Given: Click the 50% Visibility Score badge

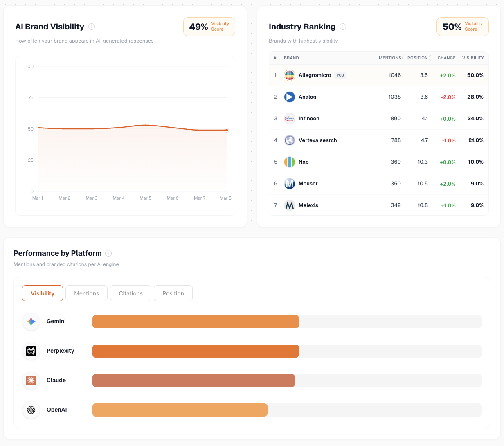Looking at the screenshot, I should 463,26.
